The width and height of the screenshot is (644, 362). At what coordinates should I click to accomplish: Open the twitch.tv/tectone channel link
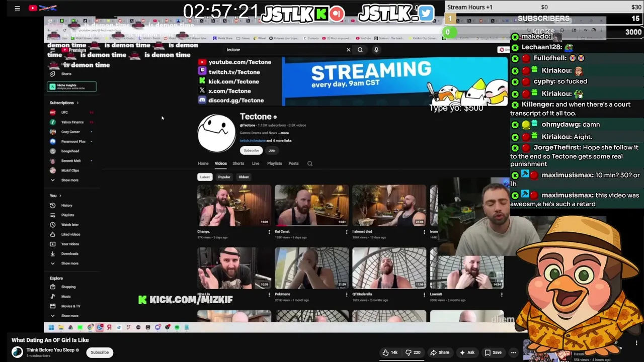[x=252, y=141]
